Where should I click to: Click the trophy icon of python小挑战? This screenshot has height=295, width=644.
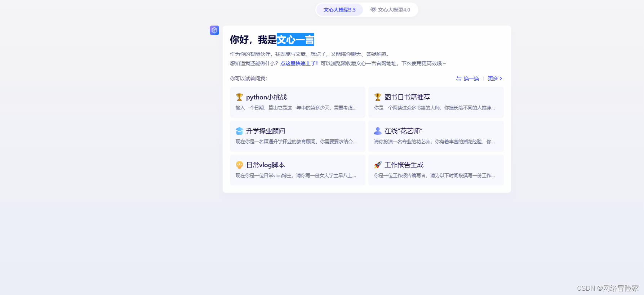(239, 97)
